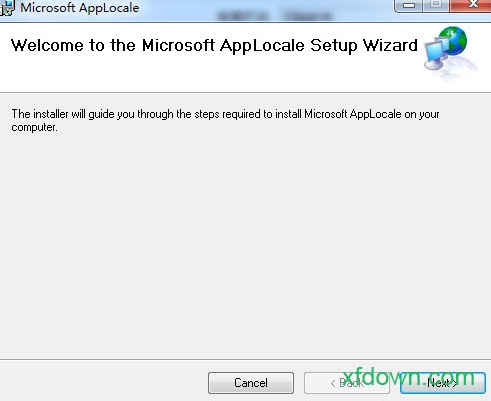Click the separator line above the buttons
Screen dimensions: 491x401
[x=245, y=360]
